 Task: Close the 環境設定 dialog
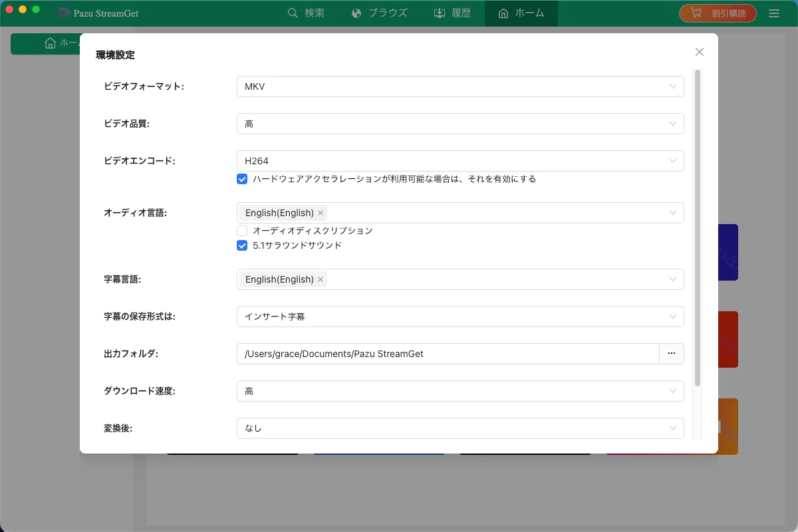tap(699, 52)
